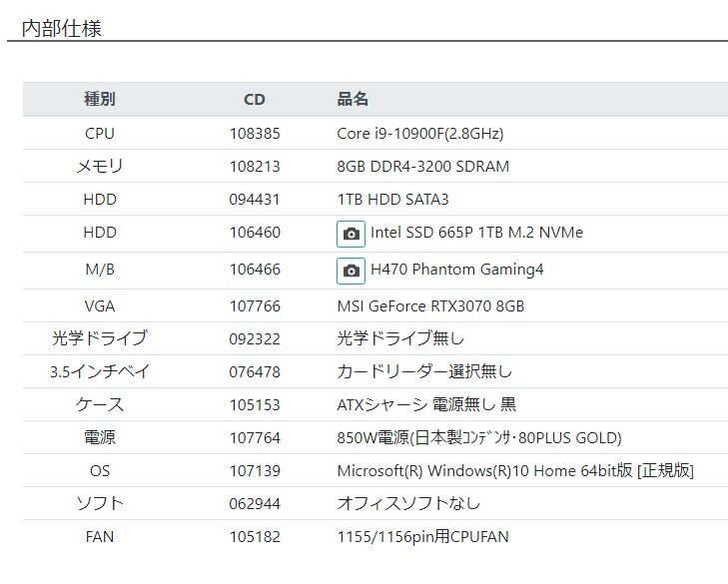728x584 pixels.
Task: Select Microsoft Windows 10 Home 64bit text
Action: pyautogui.click(x=515, y=471)
